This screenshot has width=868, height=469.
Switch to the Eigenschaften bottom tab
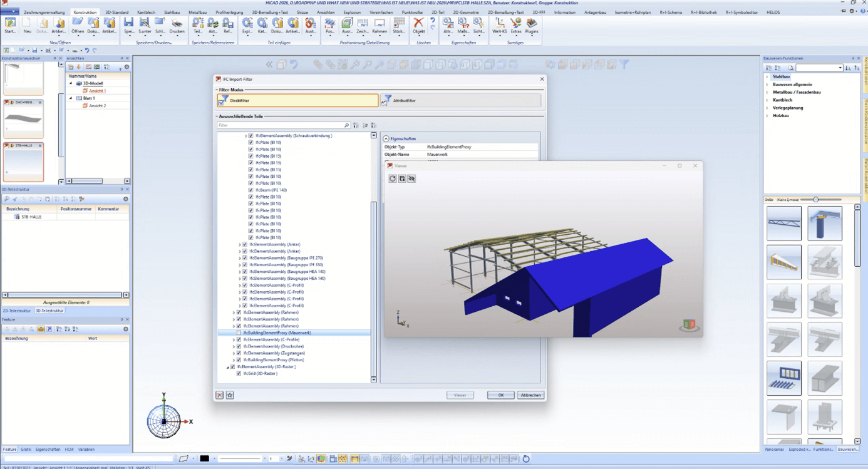48,449
